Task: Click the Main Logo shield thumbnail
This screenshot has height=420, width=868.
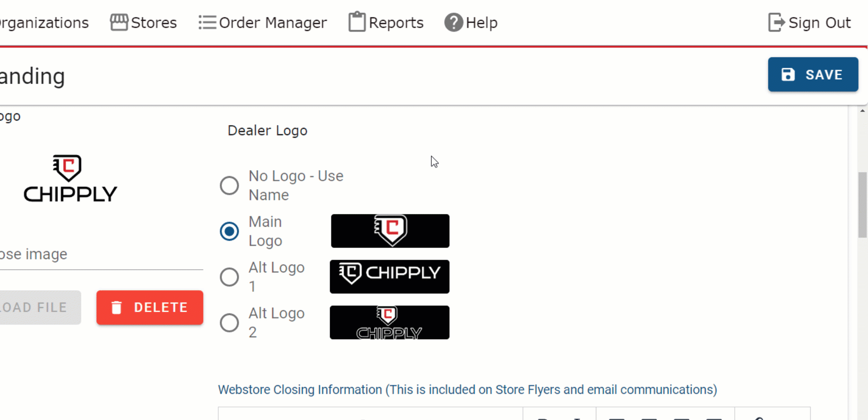Action: [x=390, y=231]
